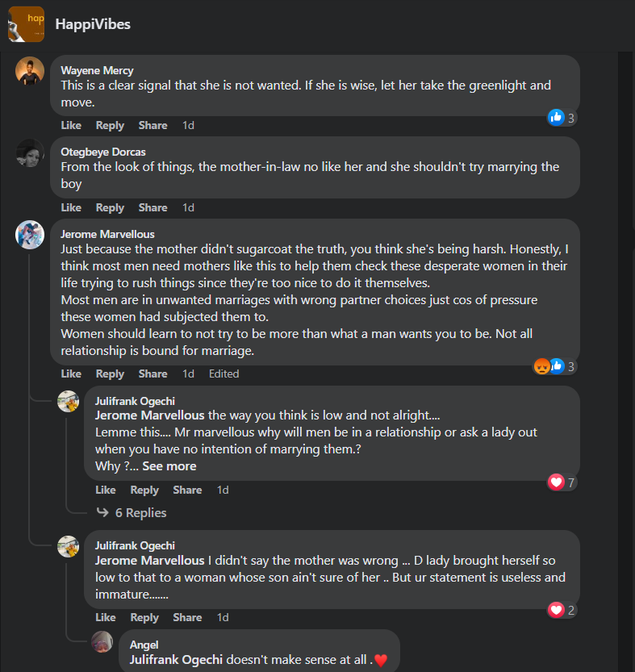Click the Julifrank Ogechi mention in Angel's reply
The image size is (635, 672).
176,660
